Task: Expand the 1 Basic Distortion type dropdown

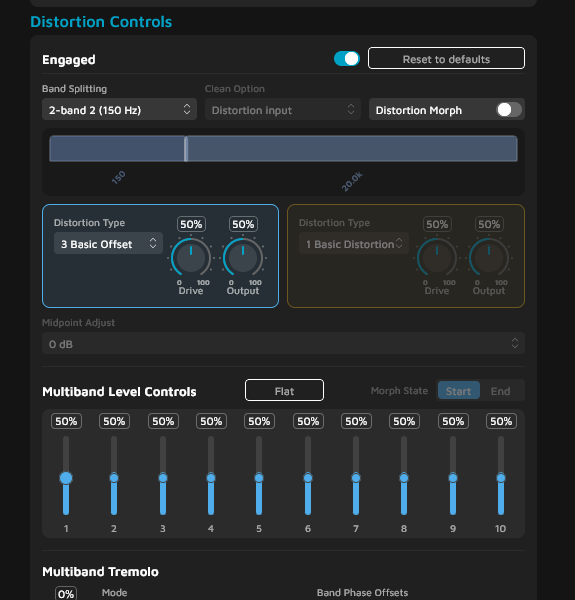Action: click(354, 243)
